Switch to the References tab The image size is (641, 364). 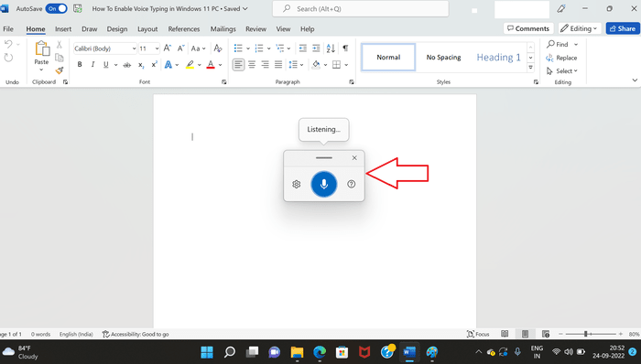pyautogui.click(x=184, y=29)
